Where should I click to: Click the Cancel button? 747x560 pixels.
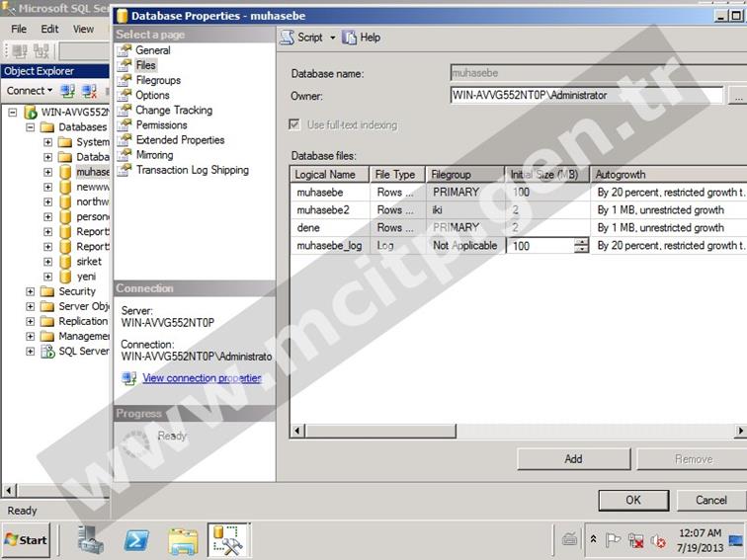click(710, 500)
